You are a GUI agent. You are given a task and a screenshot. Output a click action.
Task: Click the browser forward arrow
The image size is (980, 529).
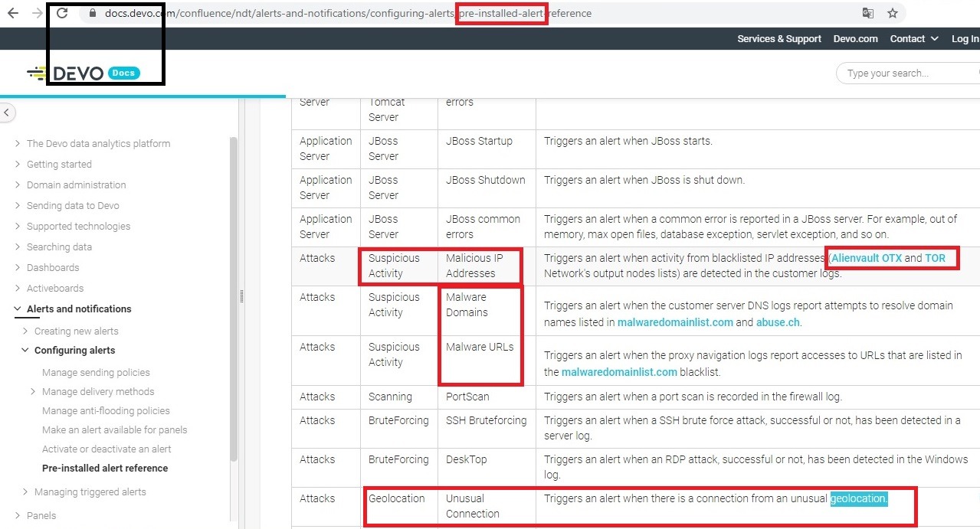[x=37, y=13]
